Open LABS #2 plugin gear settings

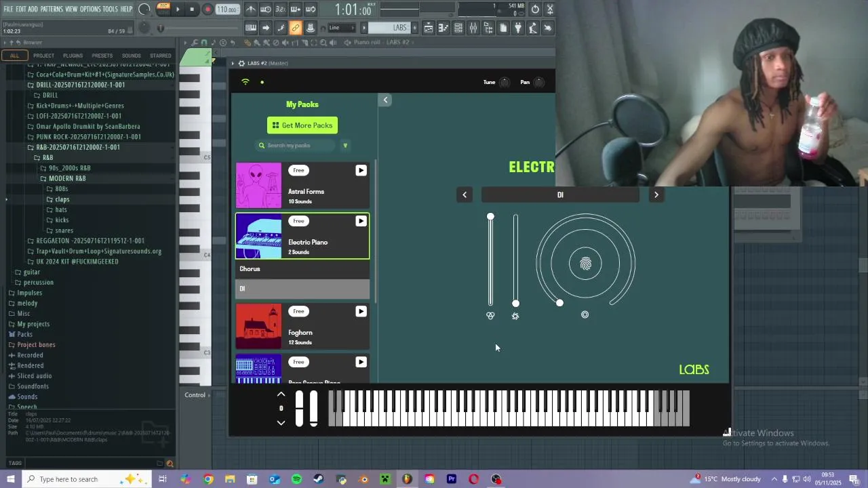pyautogui.click(x=241, y=63)
